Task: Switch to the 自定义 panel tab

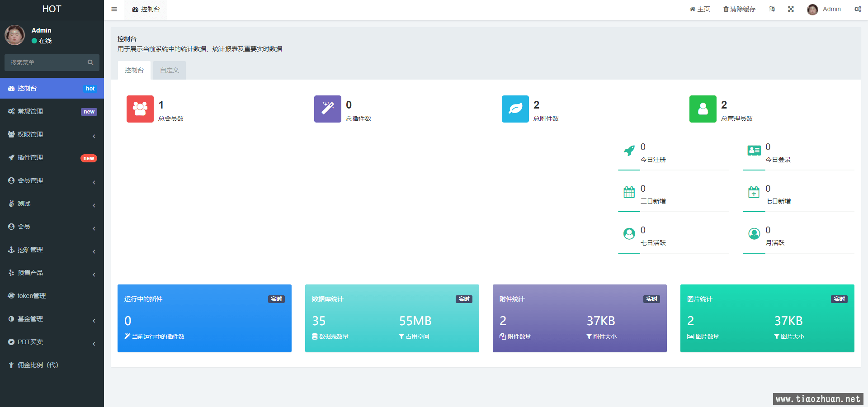Action: [170, 70]
